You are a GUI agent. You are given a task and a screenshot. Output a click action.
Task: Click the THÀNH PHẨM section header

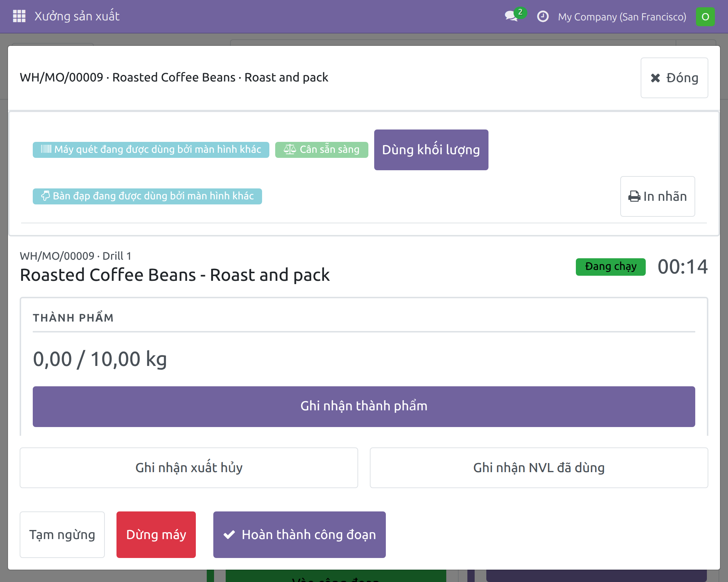click(73, 317)
